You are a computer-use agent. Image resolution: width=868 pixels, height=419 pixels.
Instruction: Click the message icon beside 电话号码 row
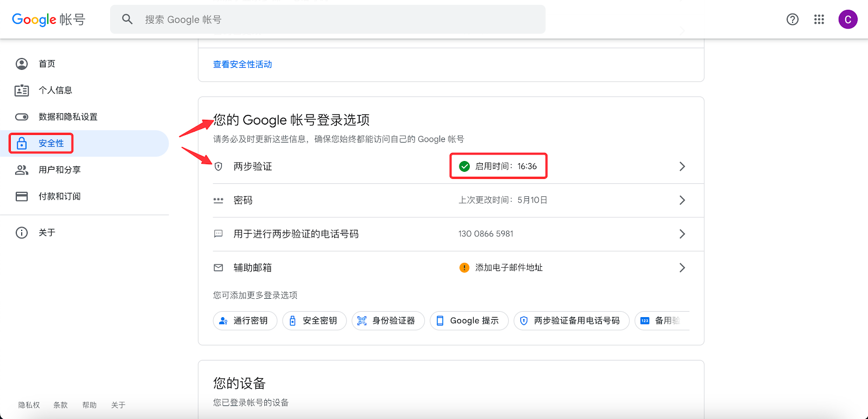click(219, 234)
